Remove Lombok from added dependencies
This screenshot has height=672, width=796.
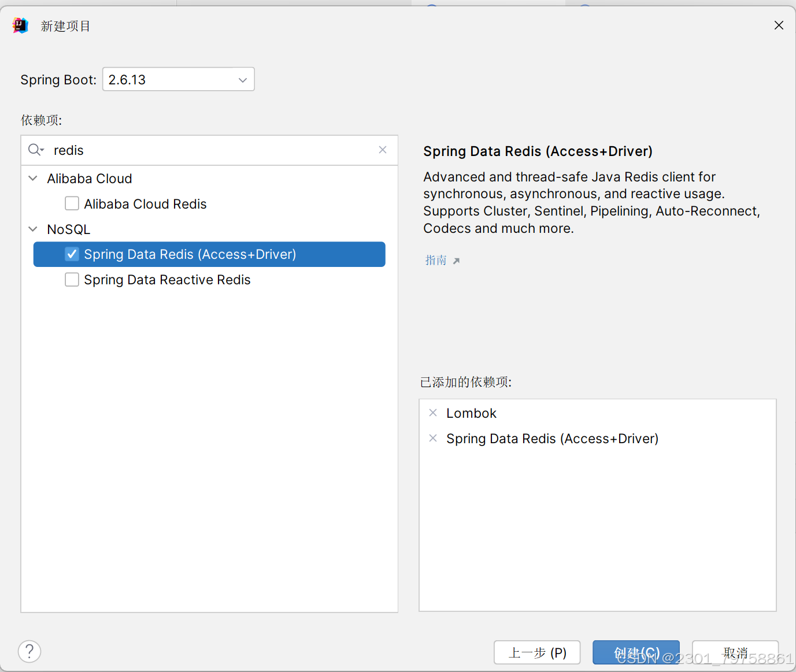pos(433,413)
